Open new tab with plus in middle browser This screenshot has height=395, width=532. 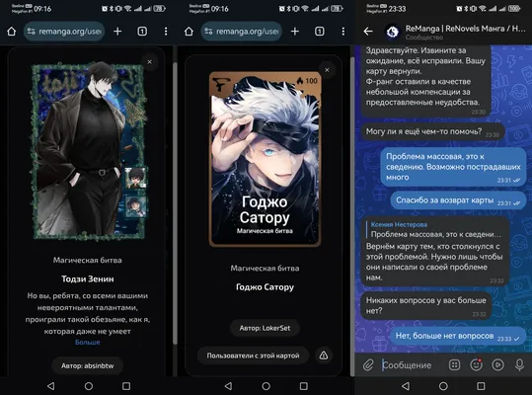click(x=295, y=32)
